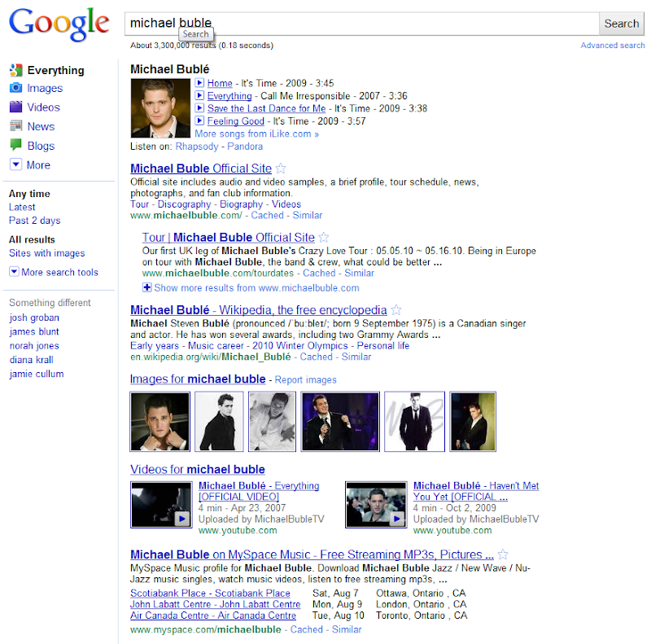Play the song Feeling Good

click(x=199, y=121)
